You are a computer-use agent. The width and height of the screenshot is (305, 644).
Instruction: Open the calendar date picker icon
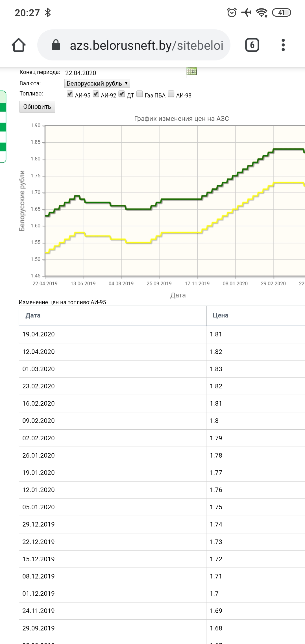click(x=191, y=71)
